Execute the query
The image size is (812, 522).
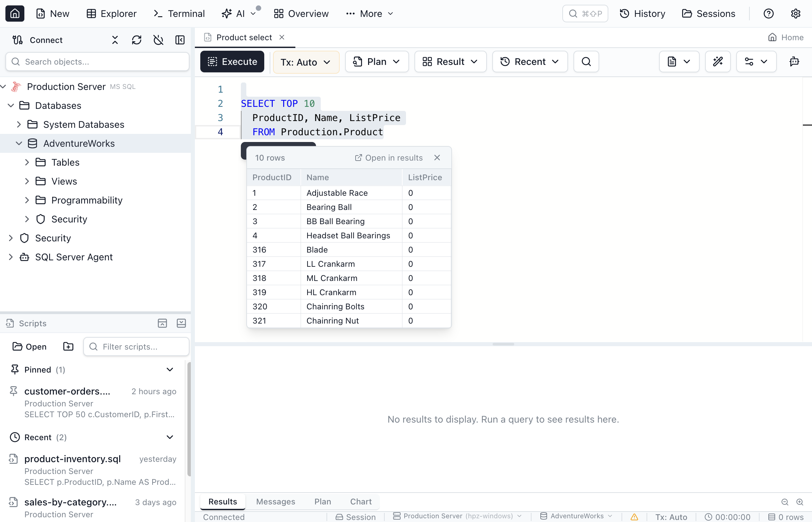click(x=232, y=62)
